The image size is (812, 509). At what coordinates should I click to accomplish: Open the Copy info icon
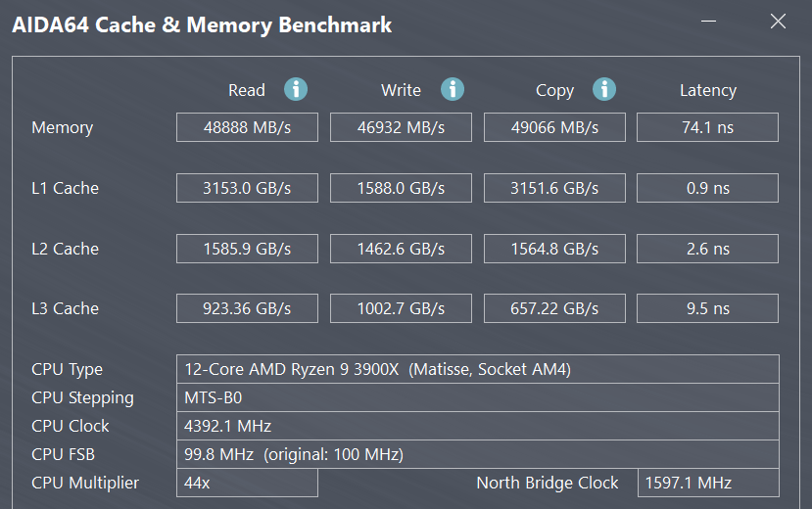point(604,89)
